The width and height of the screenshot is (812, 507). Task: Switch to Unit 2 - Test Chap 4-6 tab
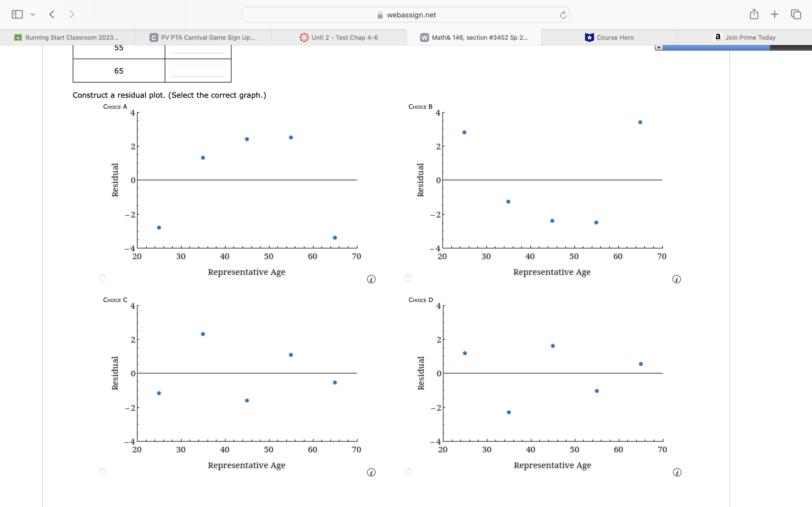(x=339, y=37)
